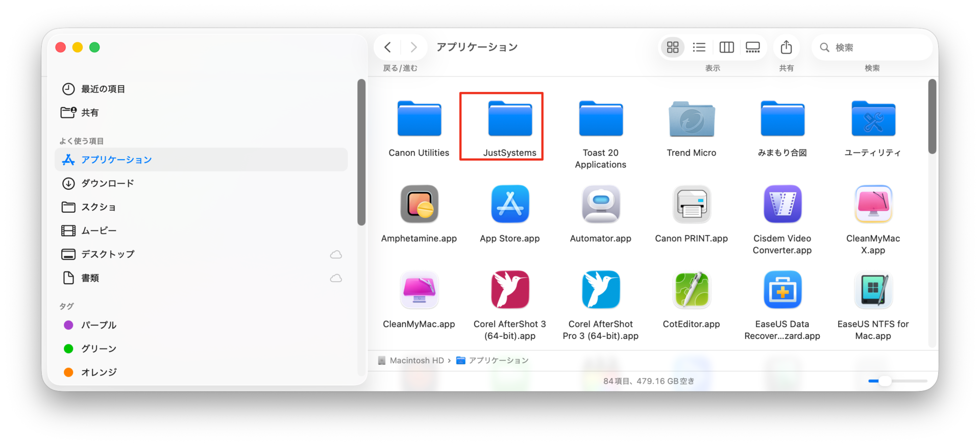This screenshot has height=446, width=980.
Task: Click Macintosh HD in path bar
Action: tap(416, 360)
